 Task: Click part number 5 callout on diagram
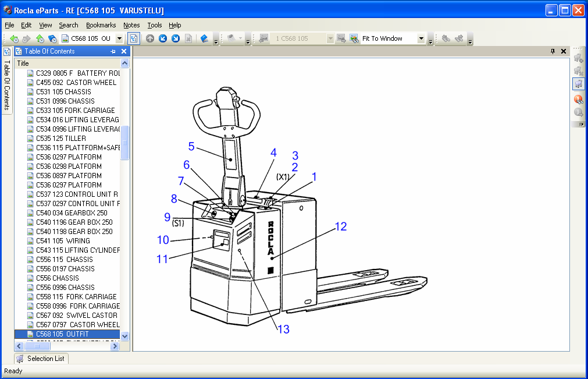191,146
